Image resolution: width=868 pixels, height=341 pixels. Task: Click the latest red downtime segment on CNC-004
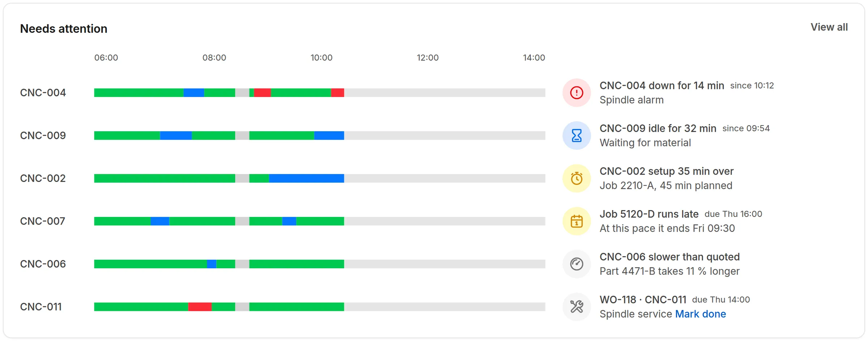click(337, 93)
